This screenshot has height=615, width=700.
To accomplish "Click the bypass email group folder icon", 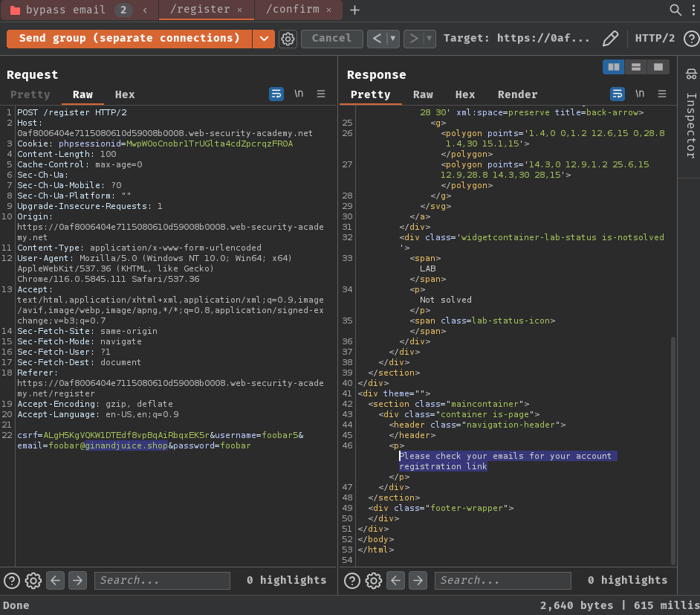I will 15,10.
